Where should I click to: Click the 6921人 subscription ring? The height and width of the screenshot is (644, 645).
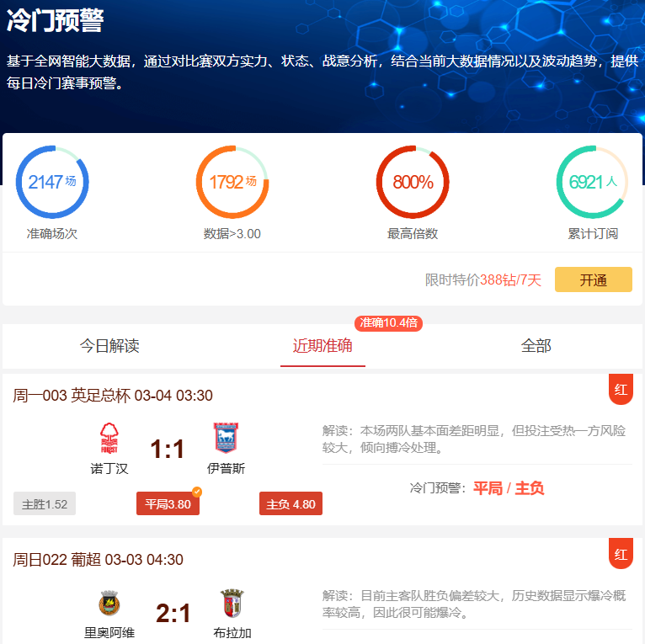click(x=593, y=182)
